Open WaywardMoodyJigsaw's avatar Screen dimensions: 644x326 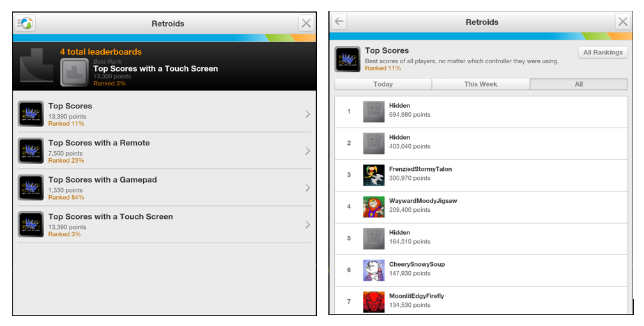point(374,207)
